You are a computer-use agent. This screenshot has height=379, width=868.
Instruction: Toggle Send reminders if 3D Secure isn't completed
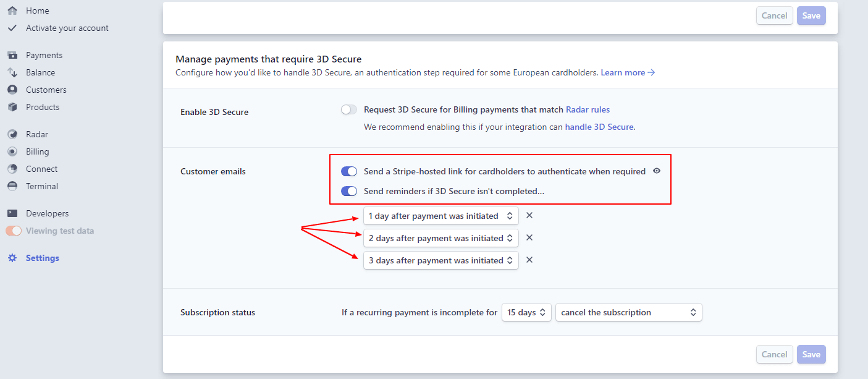(349, 191)
